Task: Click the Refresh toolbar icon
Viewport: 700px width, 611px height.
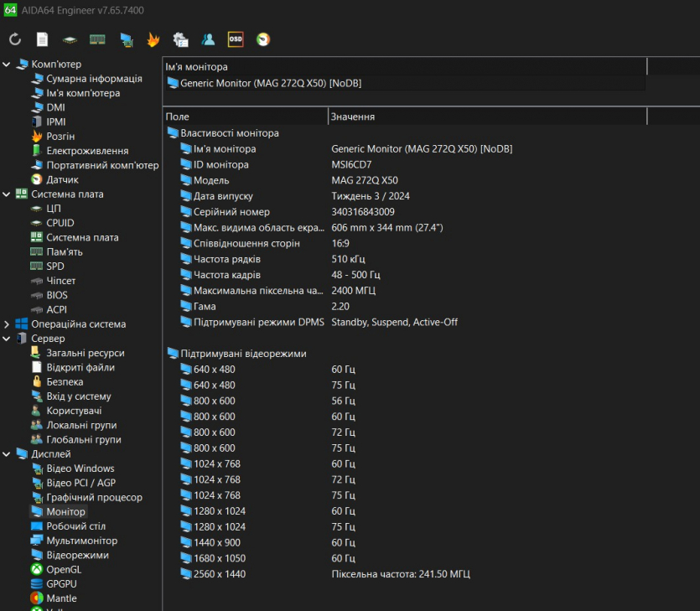Action: 15,39
